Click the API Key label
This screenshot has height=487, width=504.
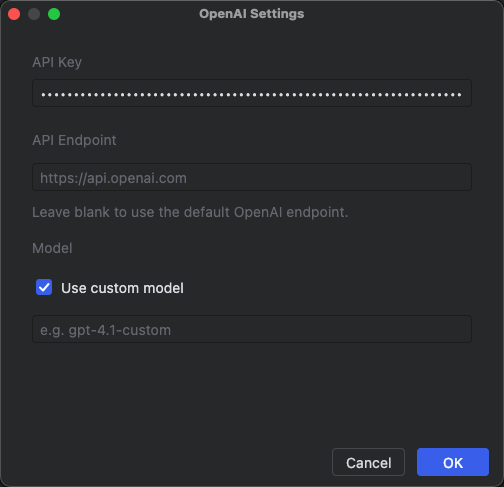coord(57,62)
